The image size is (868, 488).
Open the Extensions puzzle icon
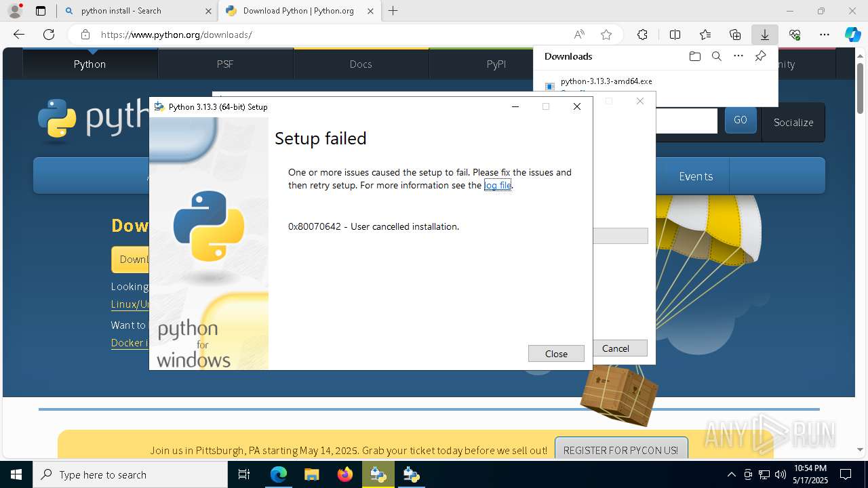(x=642, y=35)
